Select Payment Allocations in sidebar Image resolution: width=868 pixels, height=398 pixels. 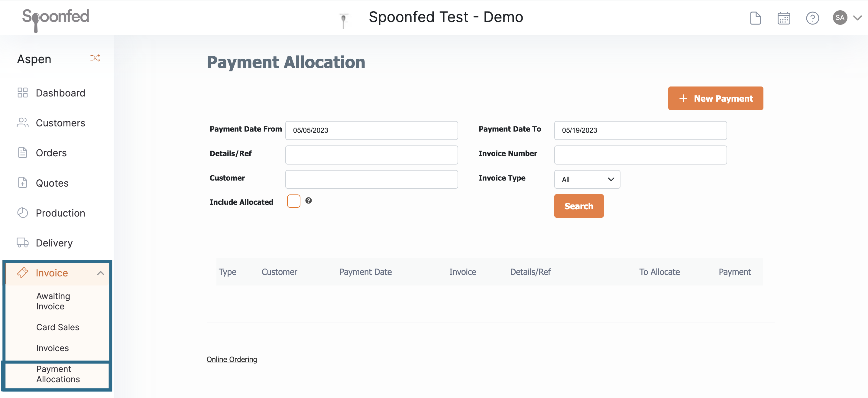click(58, 374)
